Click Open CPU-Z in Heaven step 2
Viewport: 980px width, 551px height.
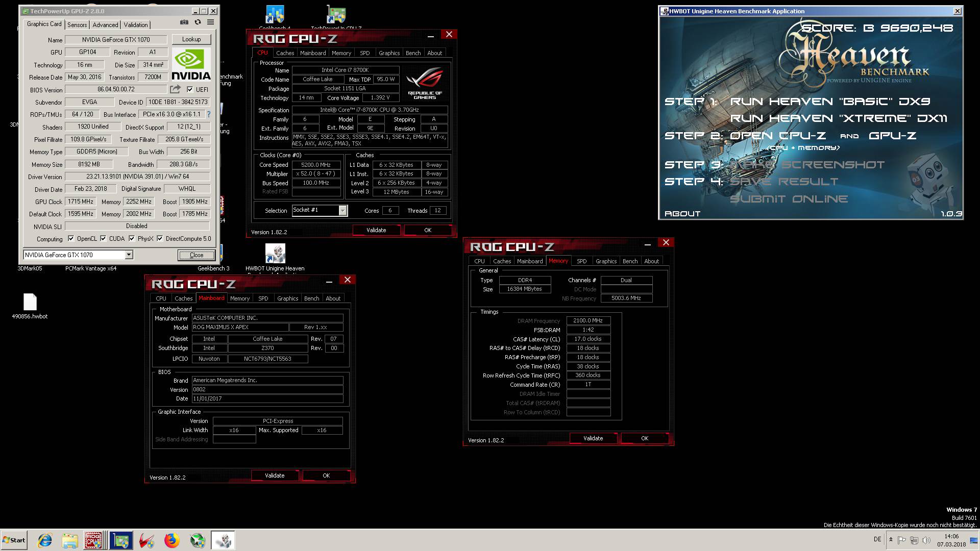(x=777, y=136)
